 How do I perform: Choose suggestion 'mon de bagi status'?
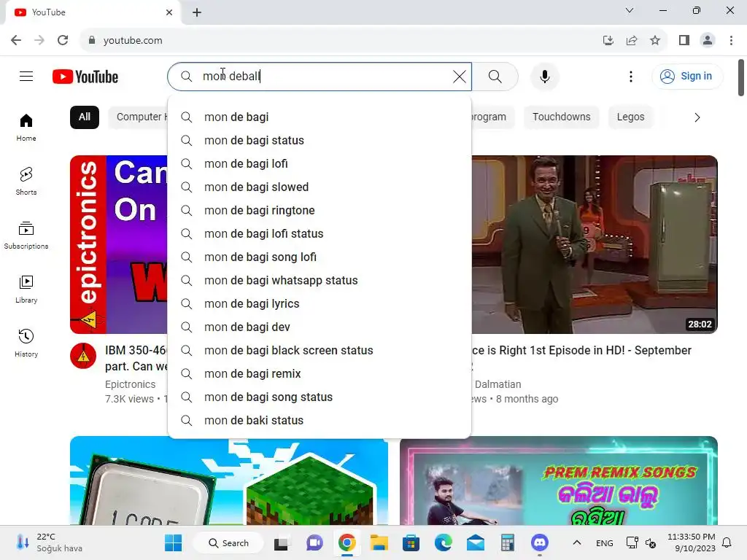point(320,141)
